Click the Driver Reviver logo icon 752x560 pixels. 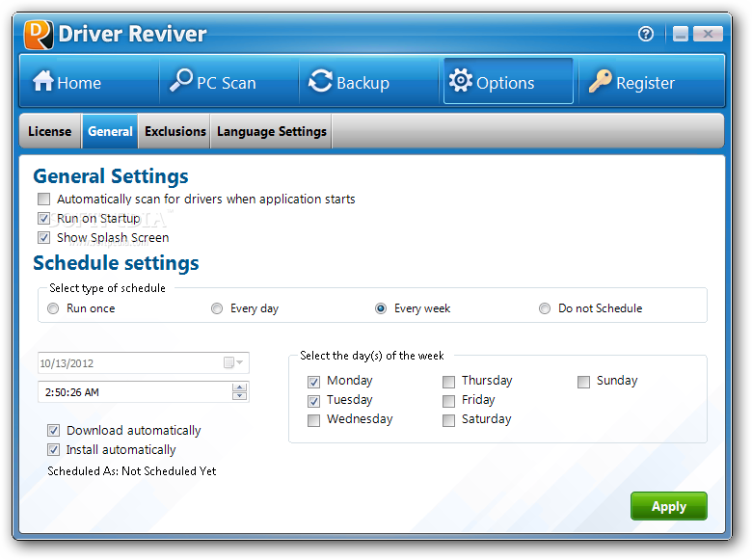coord(39,35)
